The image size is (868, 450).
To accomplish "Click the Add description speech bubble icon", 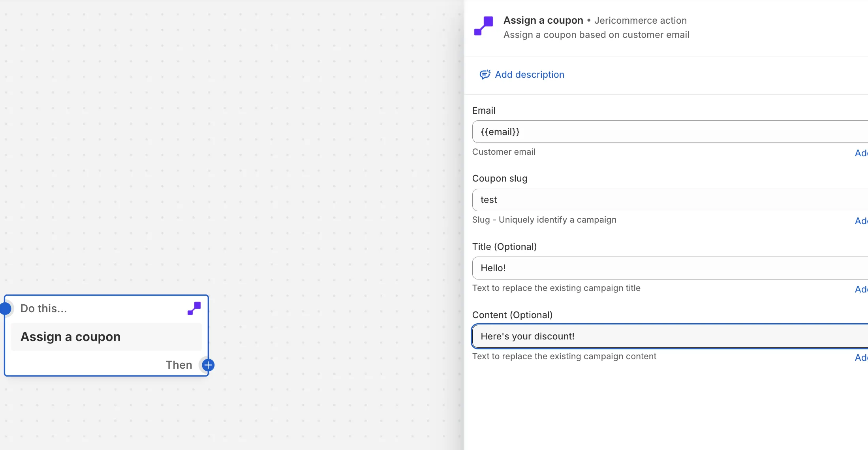I will click(x=485, y=75).
